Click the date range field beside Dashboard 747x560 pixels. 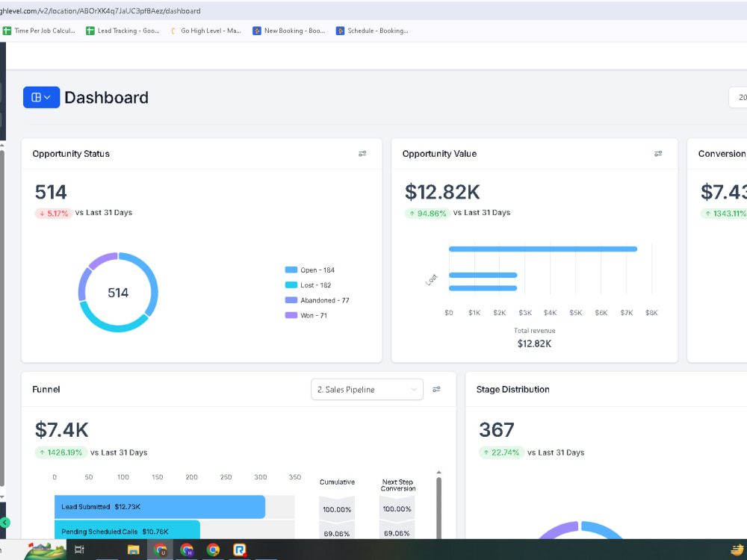(738, 97)
